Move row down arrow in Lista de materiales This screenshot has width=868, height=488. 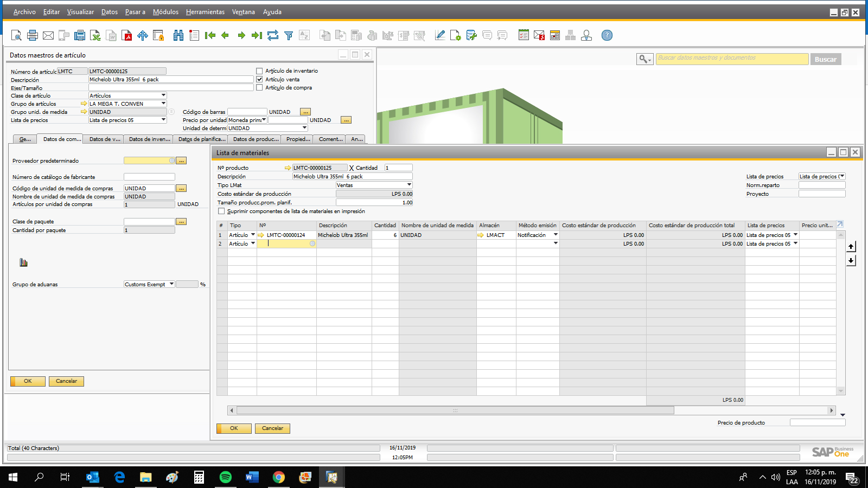point(851,261)
